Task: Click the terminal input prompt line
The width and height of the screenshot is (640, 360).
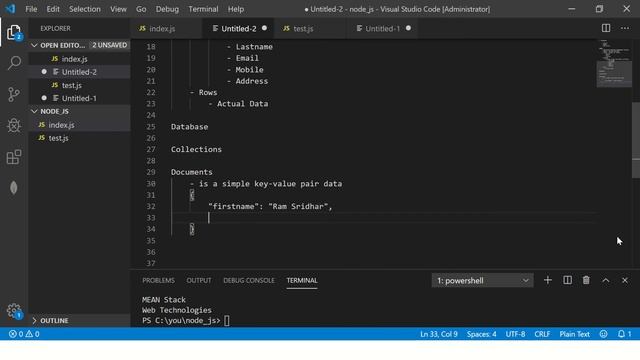Action: (186, 321)
